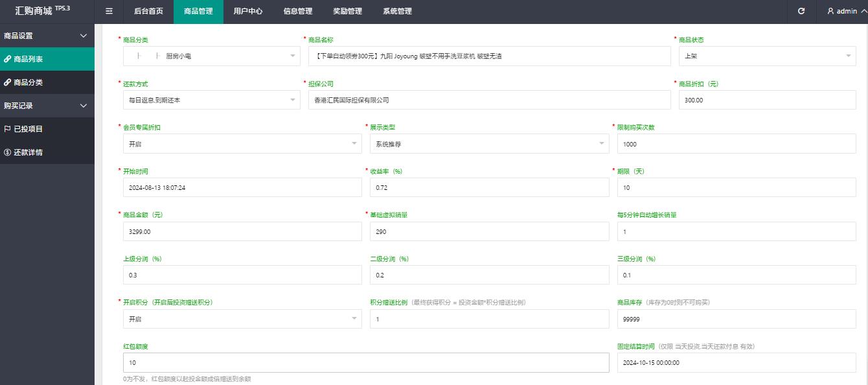This screenshot has height=385, width=868.
Task: Open 用户中心 in top navigation
Action: point(248,11)
